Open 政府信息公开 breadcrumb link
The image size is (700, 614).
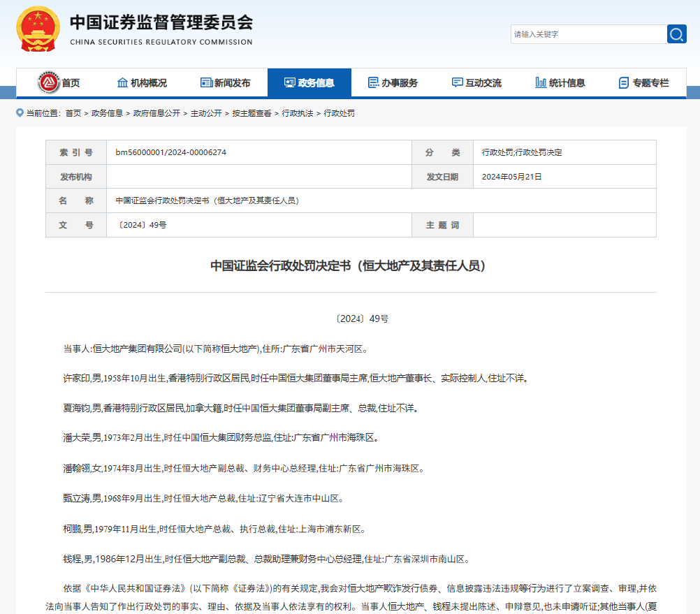pos(156,113)
